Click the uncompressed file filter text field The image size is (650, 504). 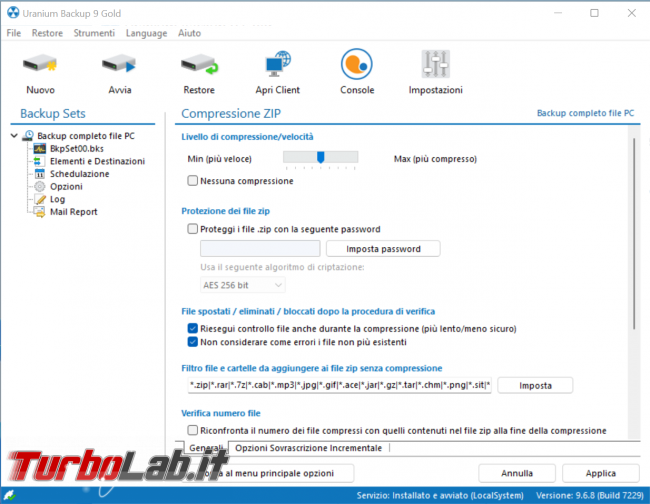pyautogui.click(x=340, y=385)
